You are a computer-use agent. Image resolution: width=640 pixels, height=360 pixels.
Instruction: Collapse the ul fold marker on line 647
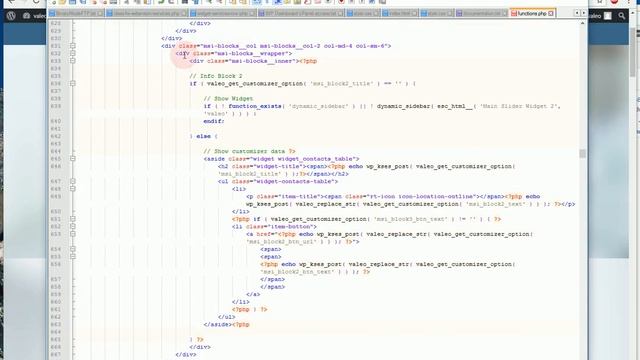(x=73, y=181)
